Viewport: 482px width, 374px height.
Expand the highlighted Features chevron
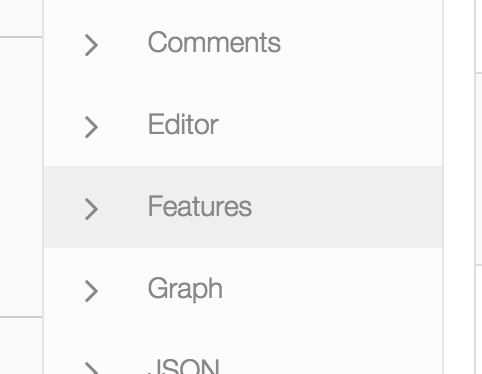coord(91,209)
